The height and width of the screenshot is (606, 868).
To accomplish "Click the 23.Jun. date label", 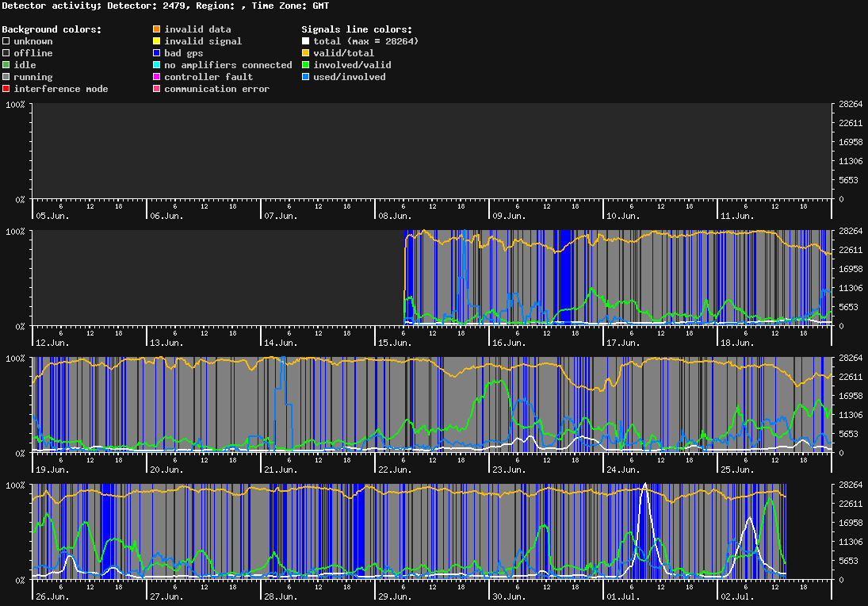I will click(x=509, y=470).
